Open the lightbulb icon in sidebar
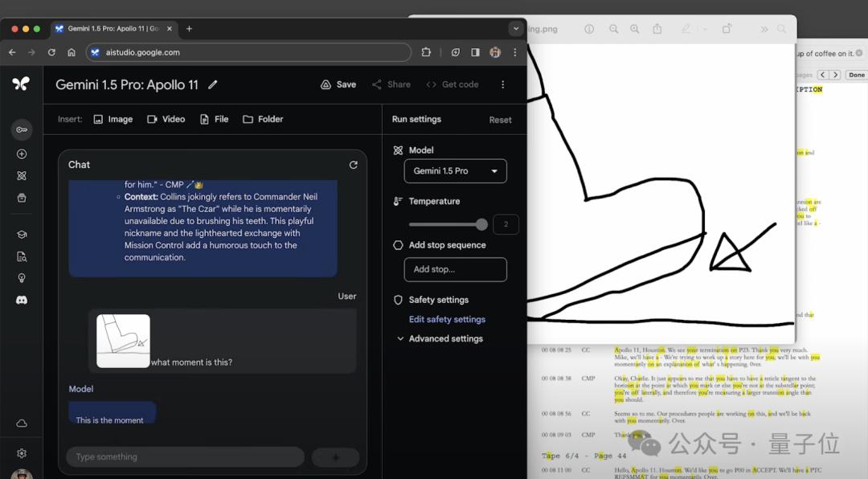Viewport: 868px width, 479px height. (22, 278)
